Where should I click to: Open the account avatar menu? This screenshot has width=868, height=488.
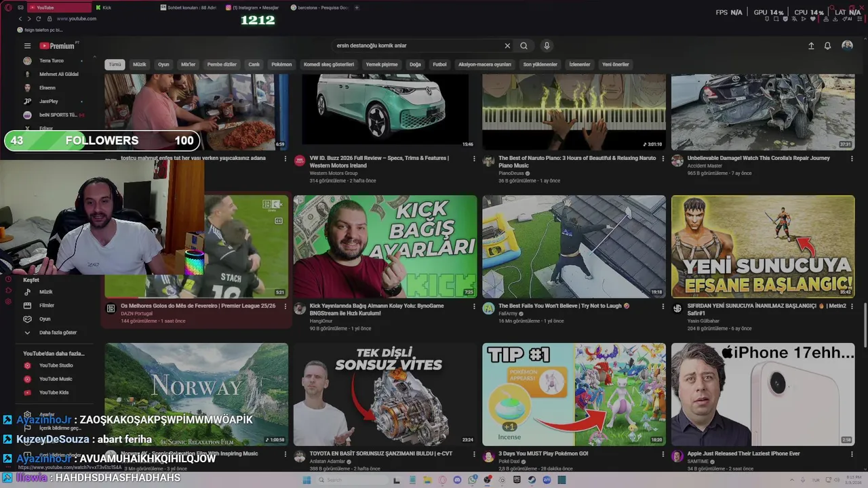847,45
